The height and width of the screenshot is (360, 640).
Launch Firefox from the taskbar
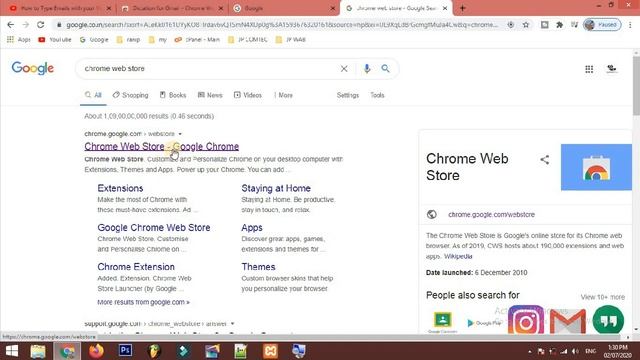tap(96, 351)
